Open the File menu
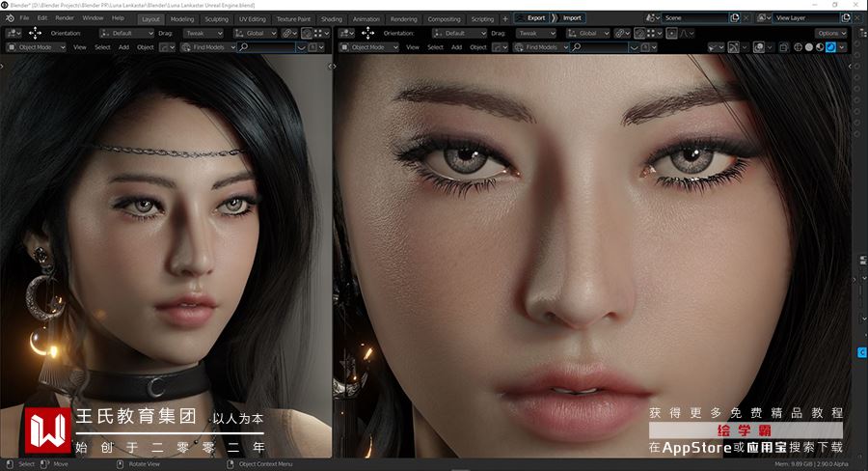The height and width of the screenshot is (471, 868). tap(24, 18)
